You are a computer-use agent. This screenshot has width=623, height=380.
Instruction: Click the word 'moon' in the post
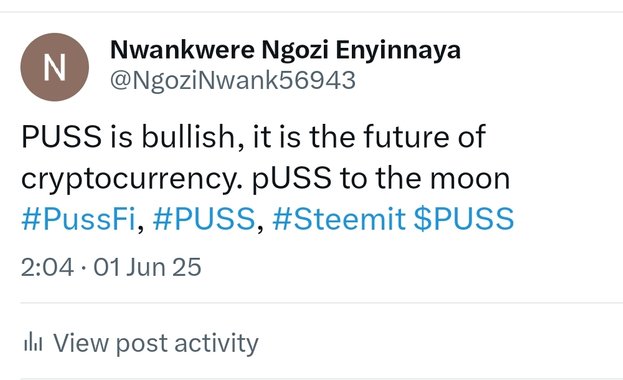coord(470,179)
